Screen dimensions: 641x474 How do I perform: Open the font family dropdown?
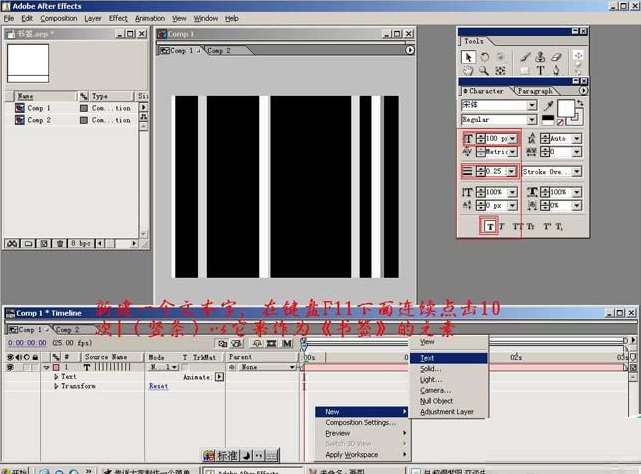pos(532,105)
